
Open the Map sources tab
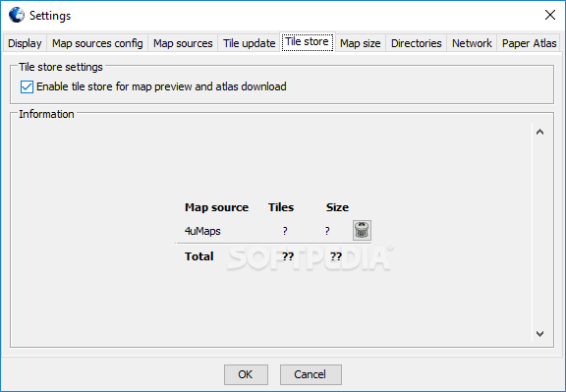coord(183,43)
